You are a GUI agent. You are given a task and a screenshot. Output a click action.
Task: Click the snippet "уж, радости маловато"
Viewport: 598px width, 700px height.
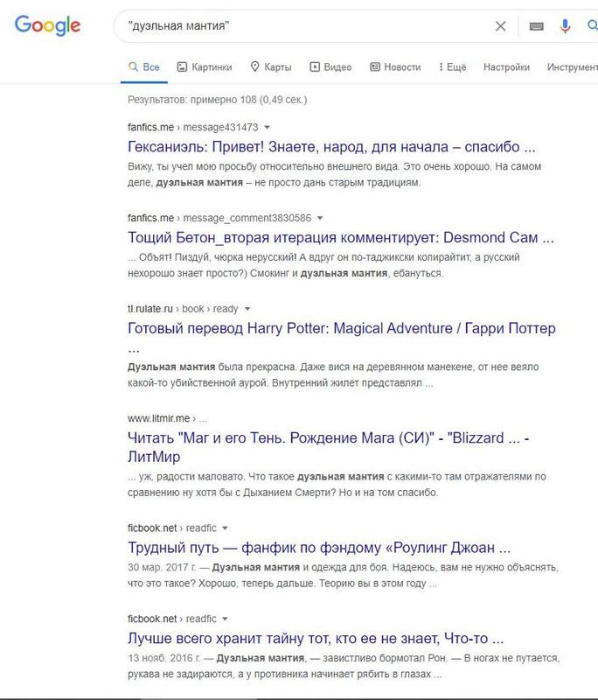[x=337, y=485]
